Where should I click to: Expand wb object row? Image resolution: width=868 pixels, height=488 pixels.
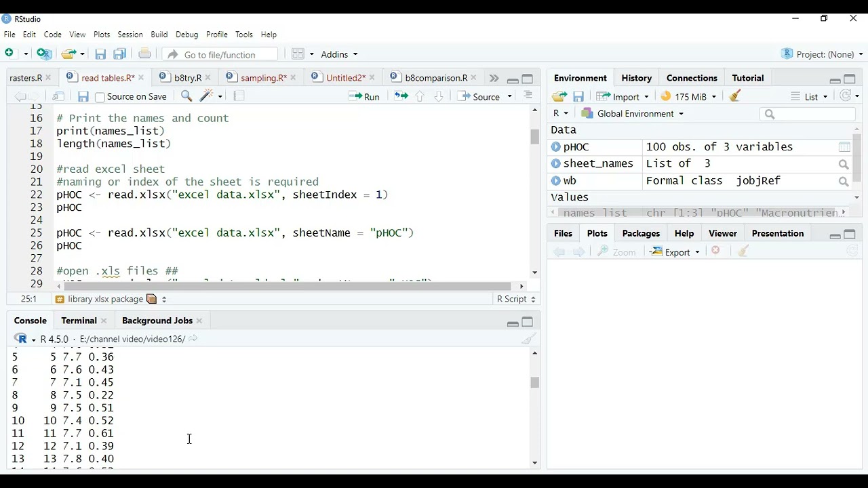point(556,180)
